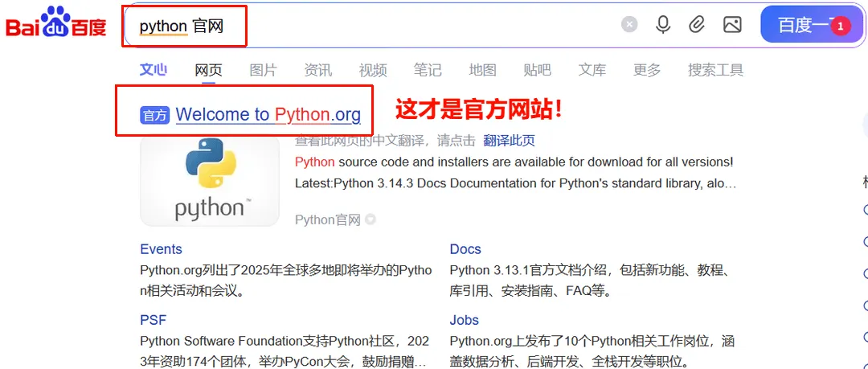Image resolution: width=868 pixels, height=369 pixels.
Task: Attach a file using the paperclip icon
Action: coord(697,24)
